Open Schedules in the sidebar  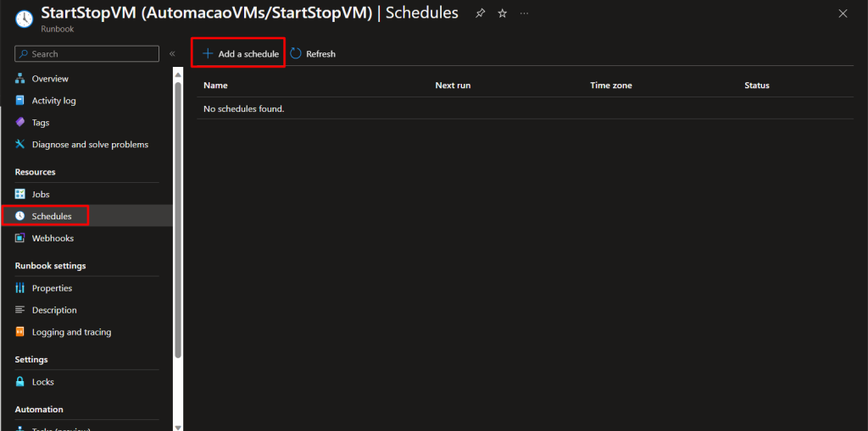point(52,217)
